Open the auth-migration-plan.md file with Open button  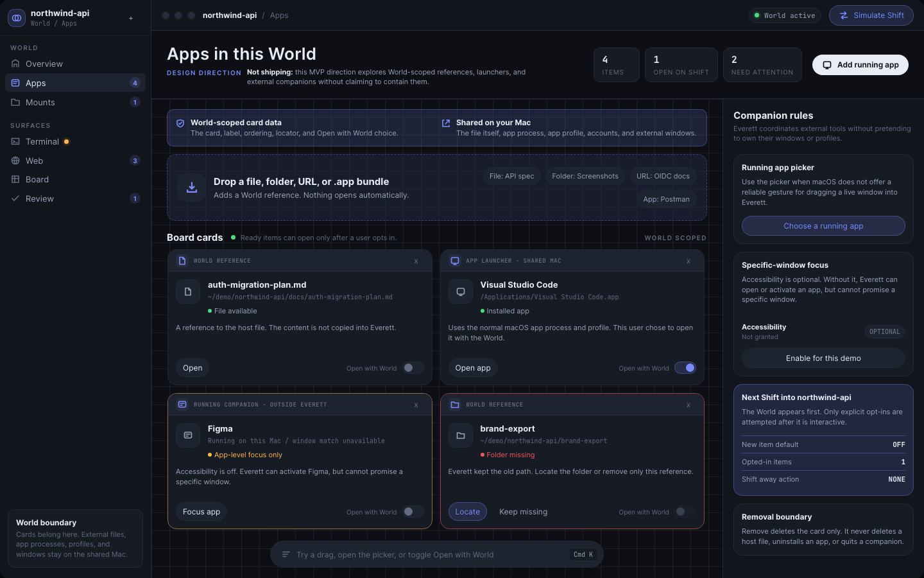[x=193, y=368]
